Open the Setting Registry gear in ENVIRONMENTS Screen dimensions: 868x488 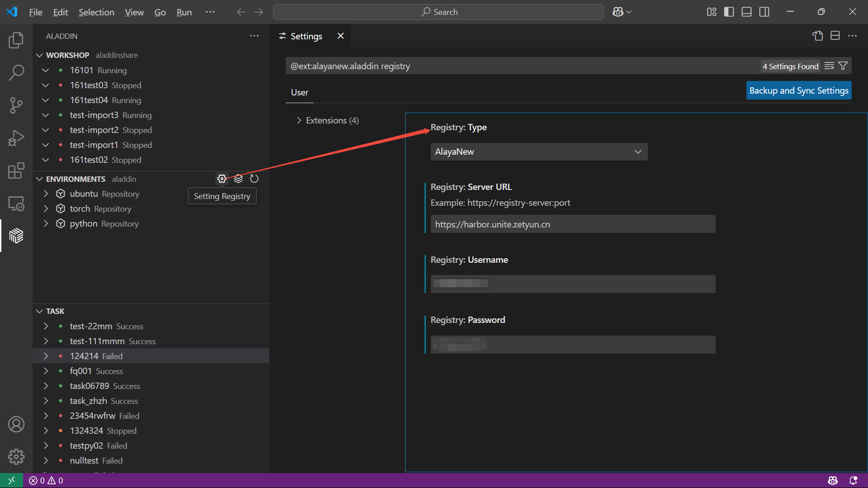click(222, 179)
